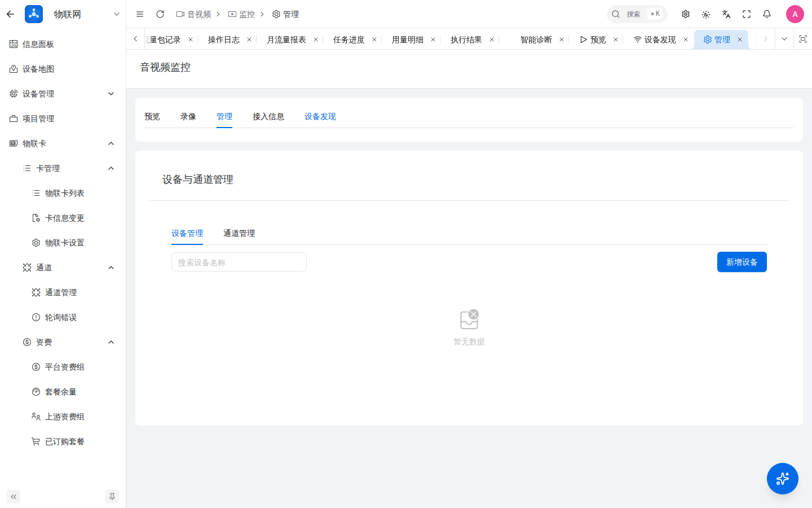Expand the 设备管理 sidebar menu
The image size is (812, 508).
(x=63, y=94)
